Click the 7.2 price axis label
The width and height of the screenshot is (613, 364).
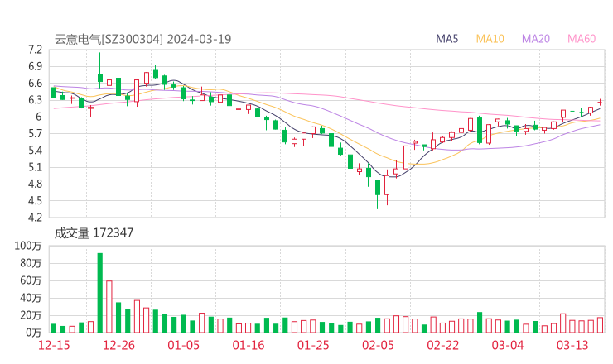35,50
